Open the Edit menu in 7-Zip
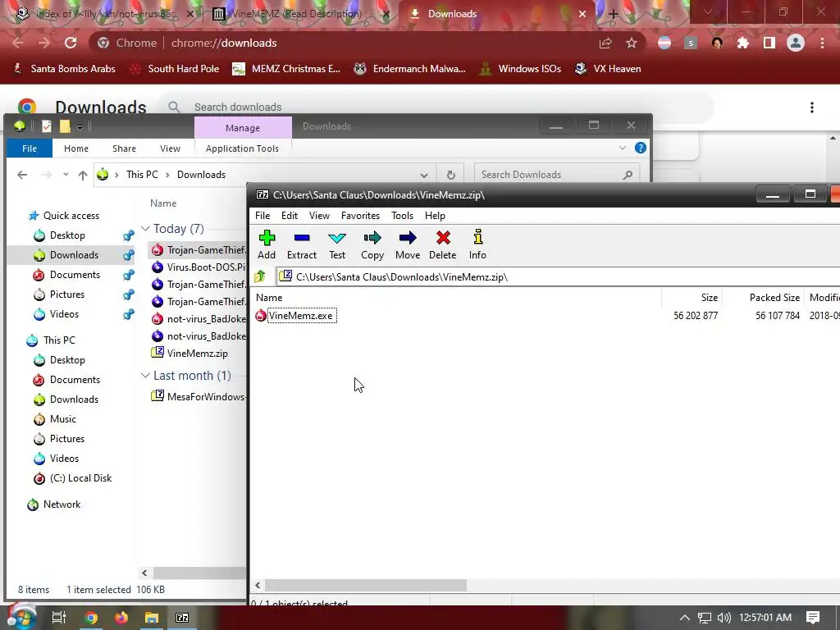 (x=290, y=216)
